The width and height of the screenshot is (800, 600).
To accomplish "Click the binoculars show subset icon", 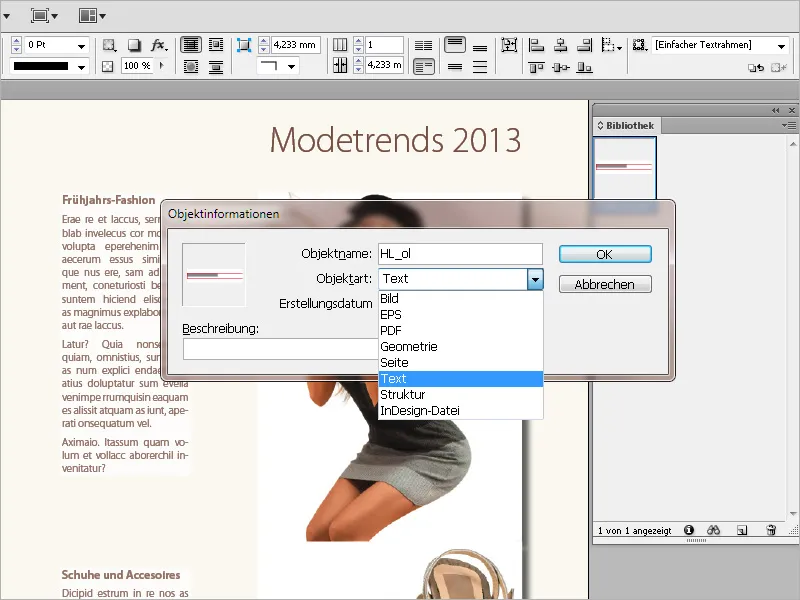I will tap(713, 530).
